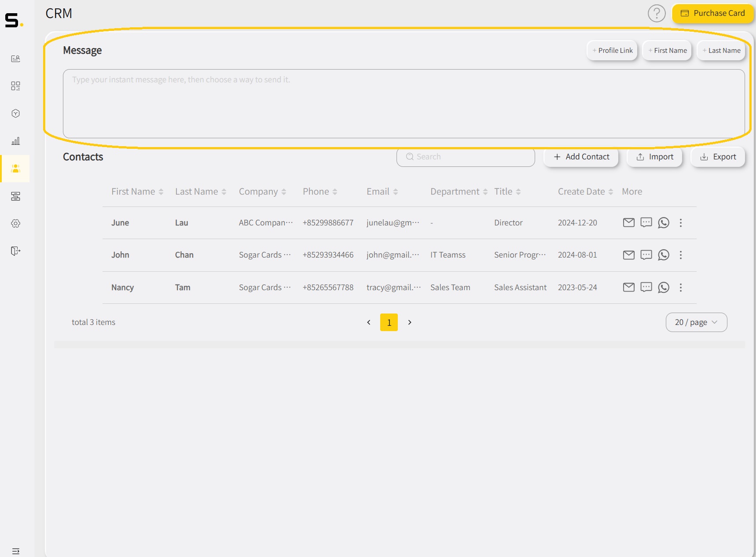Viewport: 756px width, 557px height.
Task: Select page 1 in pagination
Action: click(x=389, y=322)
